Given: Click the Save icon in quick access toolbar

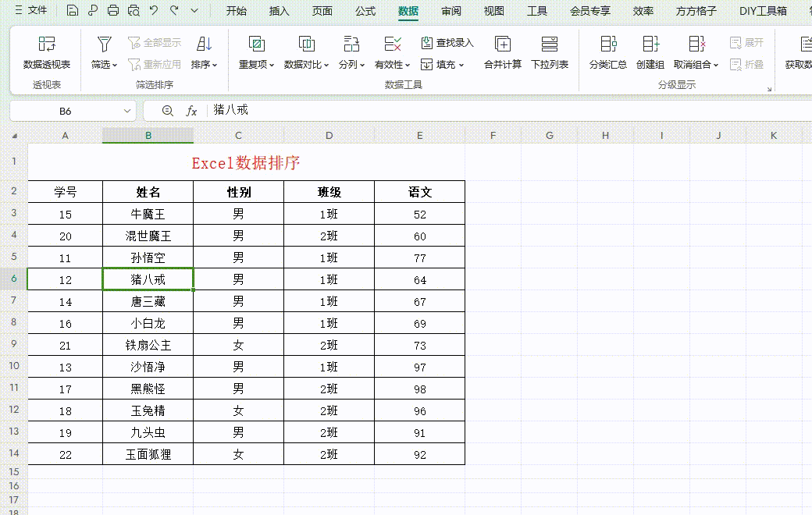Looking at the screenshot, I should (x=73, y=10).
